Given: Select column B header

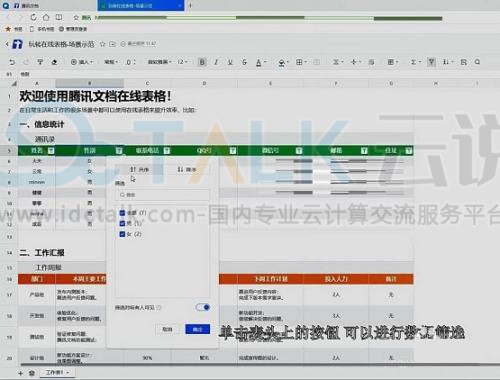Looking at the screenshot, I should [x=90, y=83].
